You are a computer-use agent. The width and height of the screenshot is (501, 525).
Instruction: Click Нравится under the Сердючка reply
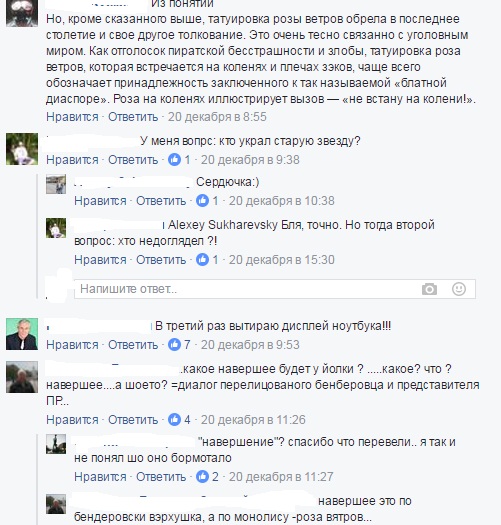(x=100, y=201)
